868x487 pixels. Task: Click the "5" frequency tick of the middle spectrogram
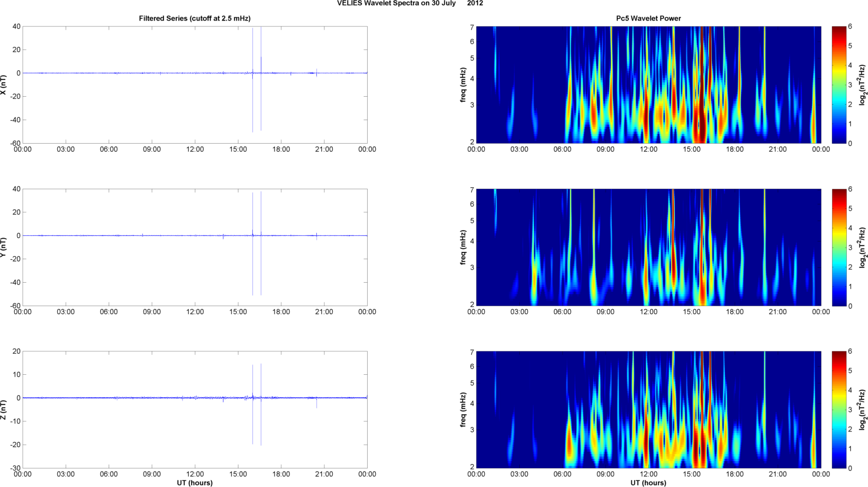472,221
